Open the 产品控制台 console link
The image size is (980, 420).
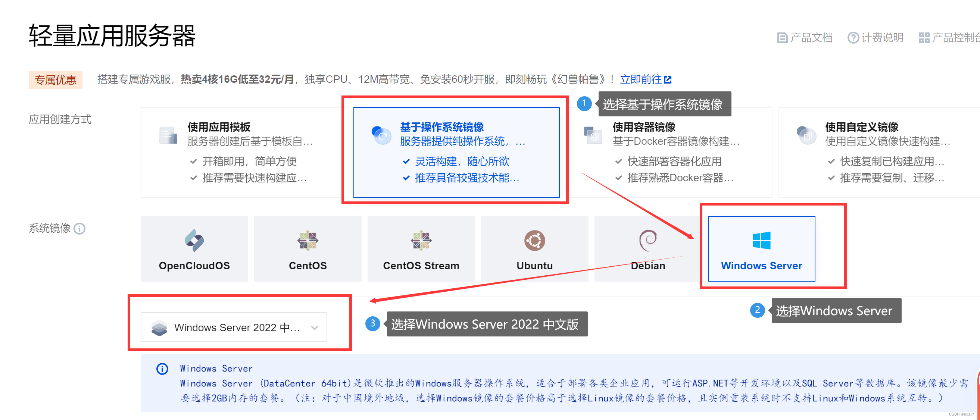coord(949,38)
